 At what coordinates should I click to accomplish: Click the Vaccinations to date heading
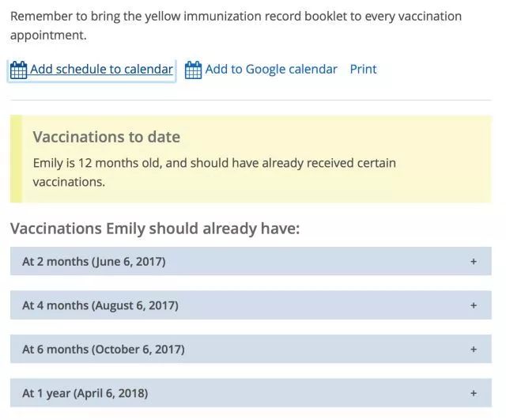(107, 137)
